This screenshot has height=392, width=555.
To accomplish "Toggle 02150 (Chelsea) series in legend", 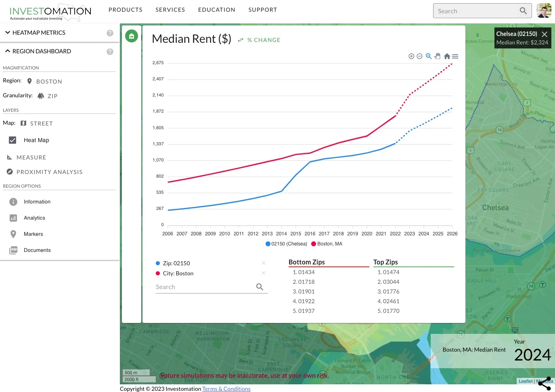I will coord(286,244).
